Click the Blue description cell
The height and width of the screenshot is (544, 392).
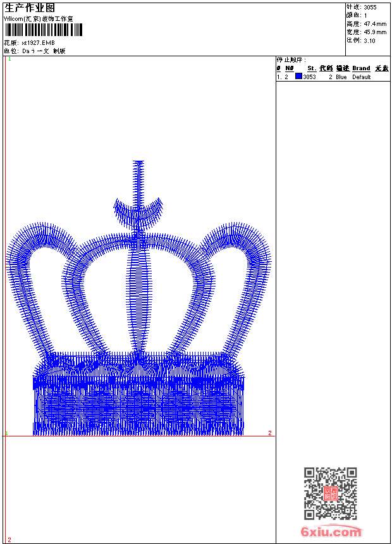pyautogui.click(x=341, y=77)
